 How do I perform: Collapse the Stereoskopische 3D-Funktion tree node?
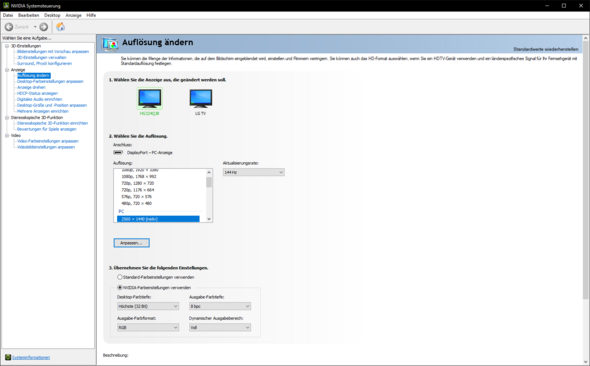point(7,117)
